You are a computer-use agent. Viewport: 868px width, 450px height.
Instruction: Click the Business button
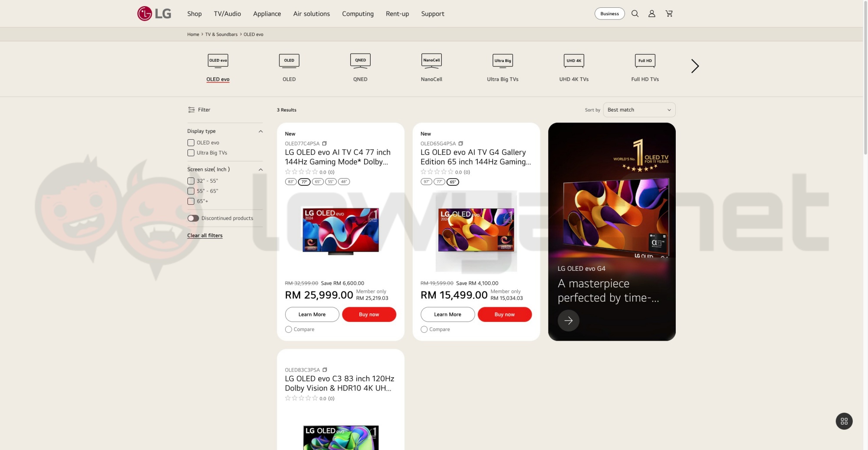(609, 13)
